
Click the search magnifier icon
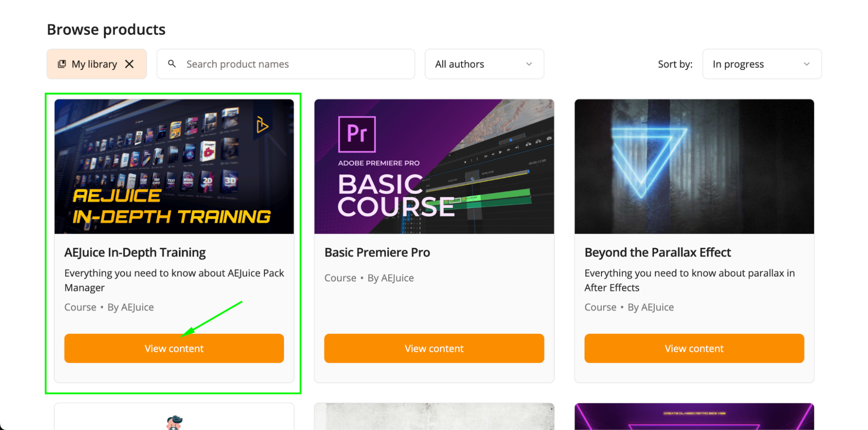(172, 64)
